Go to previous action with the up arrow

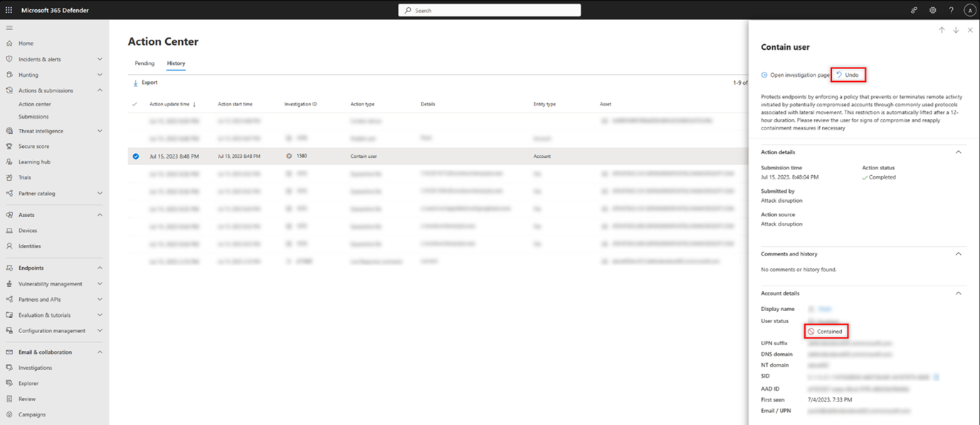click(942, 30)
